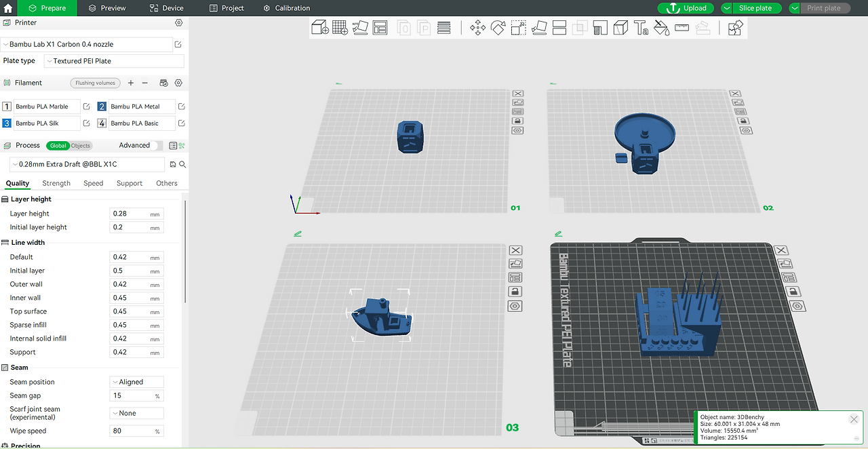Select the Cut tool
This screenshot has width=868, height=449.
559,28
